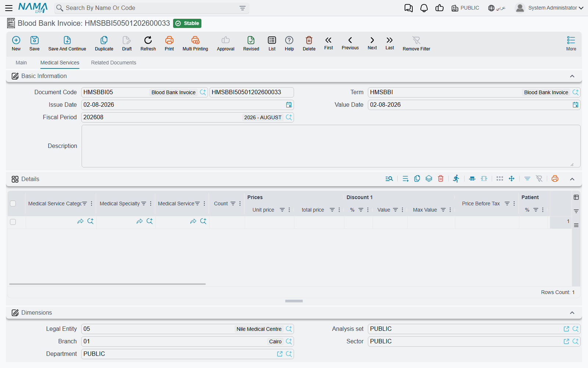Image resolution: width=588 pixels, height=368 pixels.
Task: Switch to the Main tab
Action: pos(21,63)
